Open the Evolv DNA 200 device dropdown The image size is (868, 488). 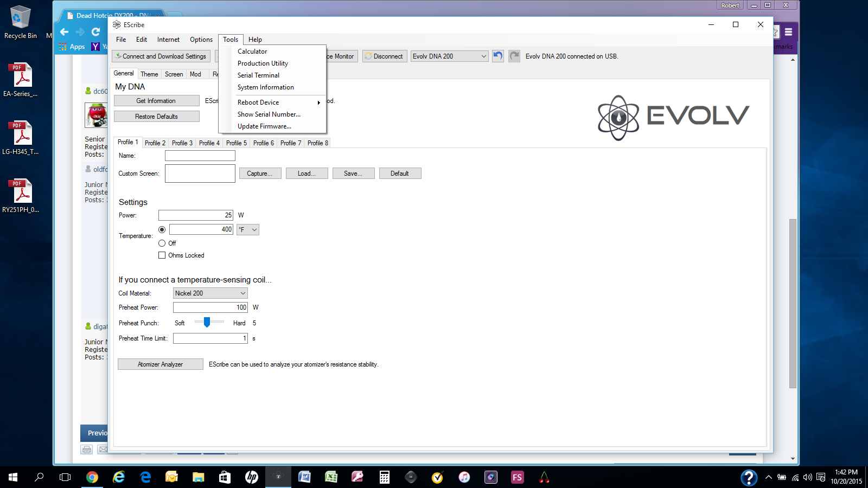click(x=449, y=56)
